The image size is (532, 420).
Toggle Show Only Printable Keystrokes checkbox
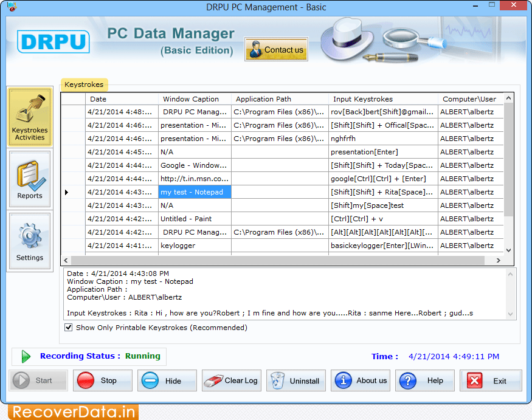click(68, 328)
